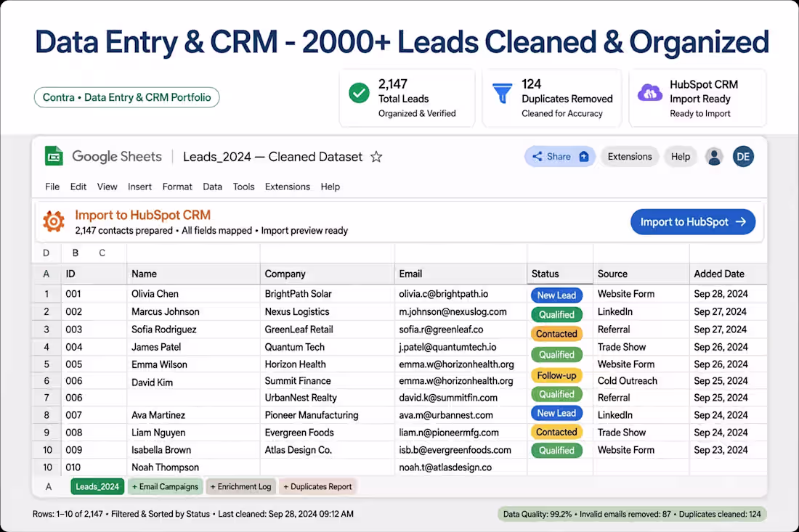This screenshot has width=799, height=532.
Task: Select the Sep 28, 2024 date cell
Action: pos(728,294)
